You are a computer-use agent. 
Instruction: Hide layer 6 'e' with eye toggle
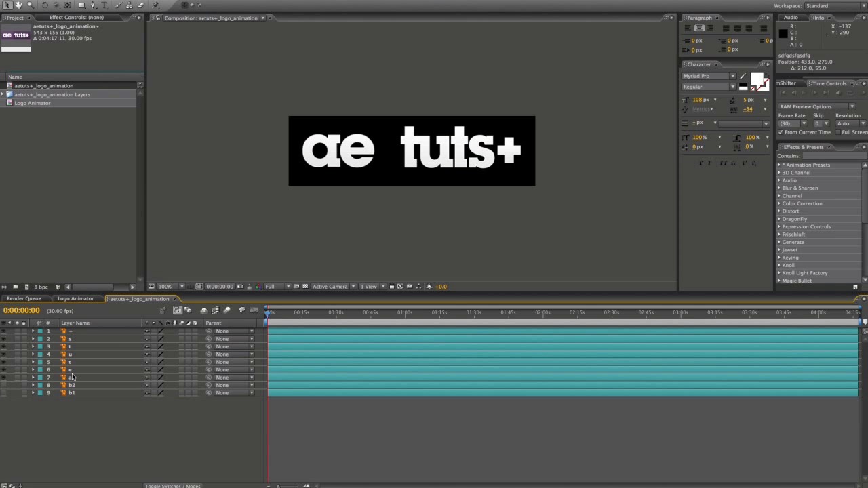[x=3, y=369]
